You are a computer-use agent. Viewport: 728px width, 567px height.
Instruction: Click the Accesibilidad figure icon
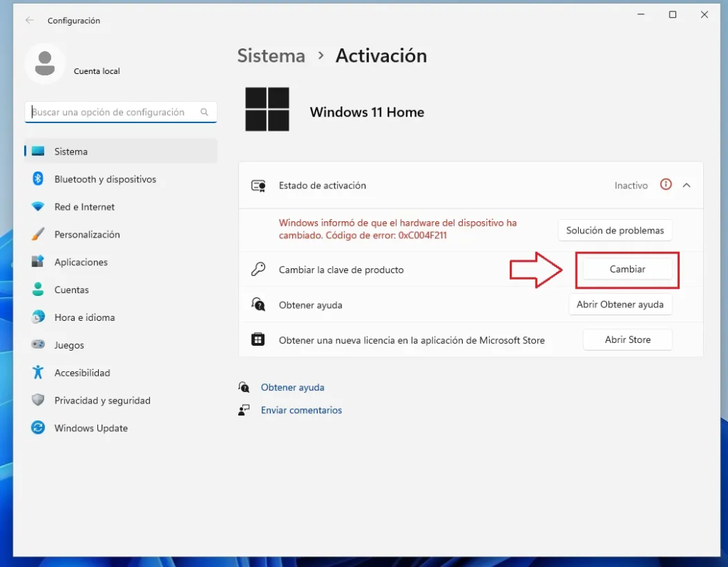[38, 372]
